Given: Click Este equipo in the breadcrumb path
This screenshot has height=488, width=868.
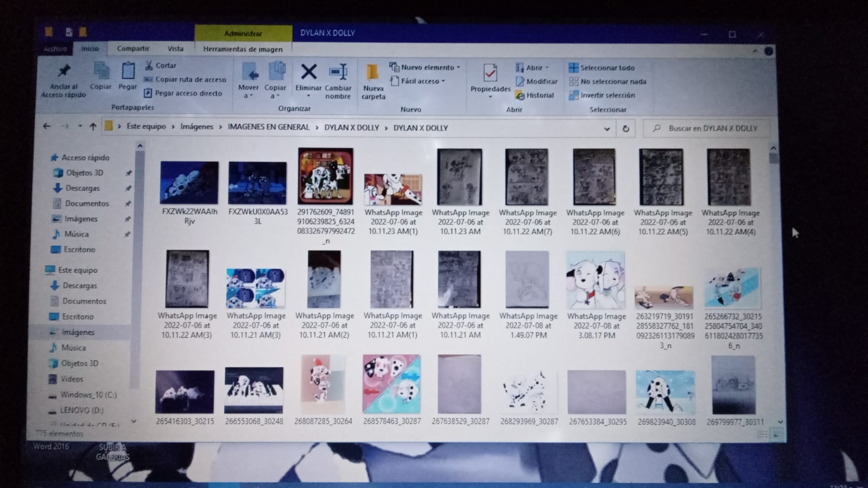Looking at the screenshot, I should coord(146,126).
